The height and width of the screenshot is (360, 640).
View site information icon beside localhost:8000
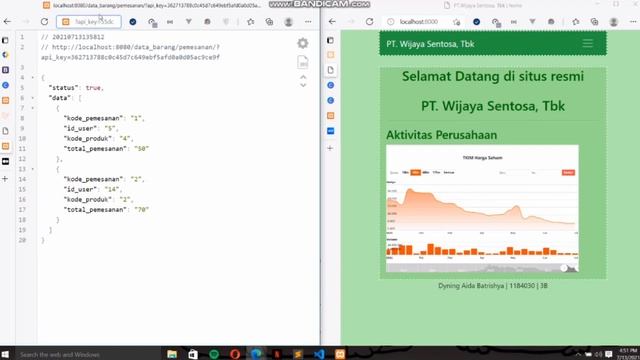pos(391,22)
